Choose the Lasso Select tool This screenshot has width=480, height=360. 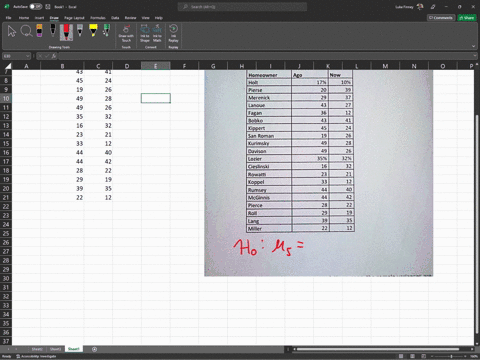click(x=26, y=31)
